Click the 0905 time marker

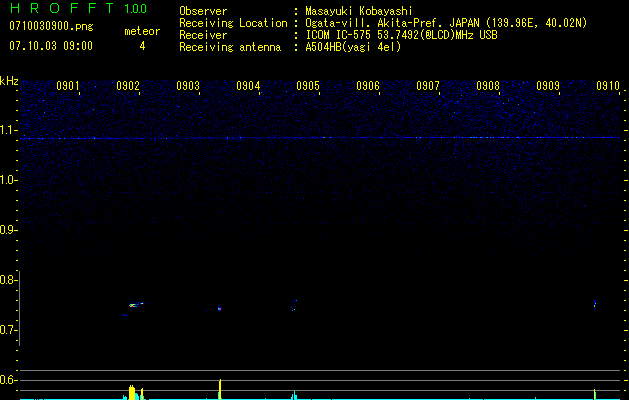(308, 86)
